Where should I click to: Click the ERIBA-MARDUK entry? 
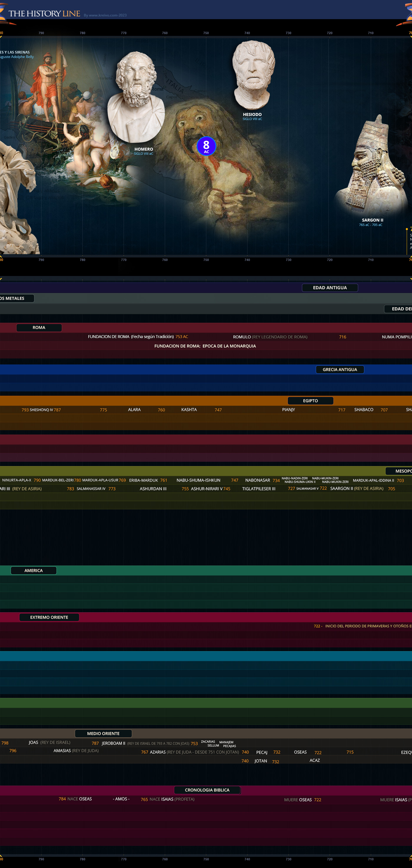click(144, 480)
